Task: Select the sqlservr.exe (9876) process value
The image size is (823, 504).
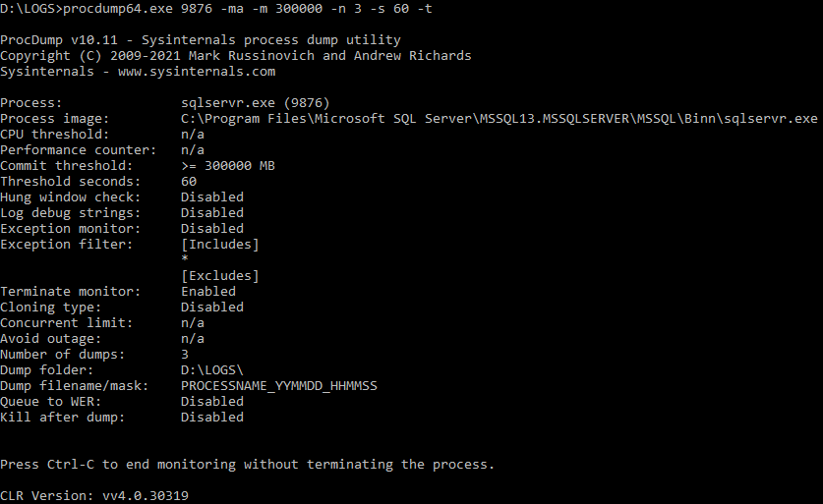Action: coord(255,103)
